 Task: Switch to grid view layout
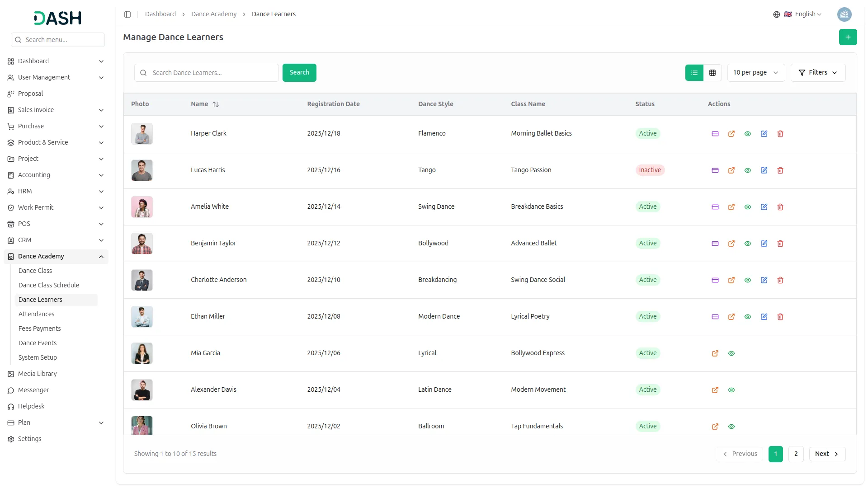pos(712,73)
